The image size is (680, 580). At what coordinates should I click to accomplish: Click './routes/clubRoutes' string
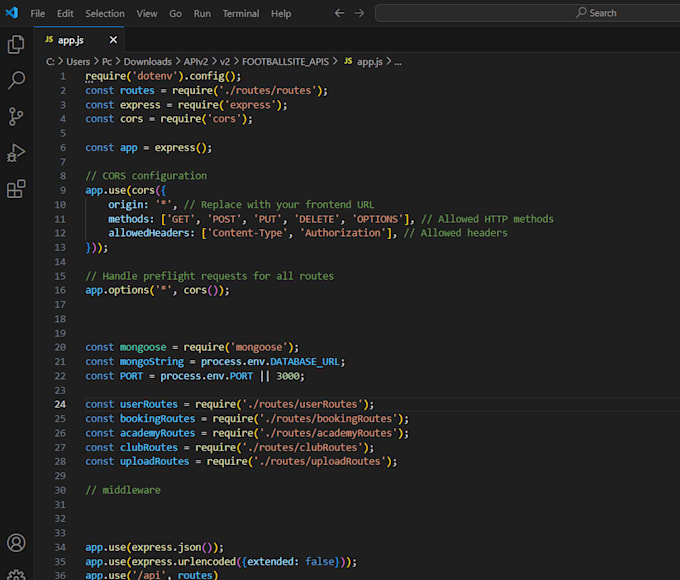302,447
